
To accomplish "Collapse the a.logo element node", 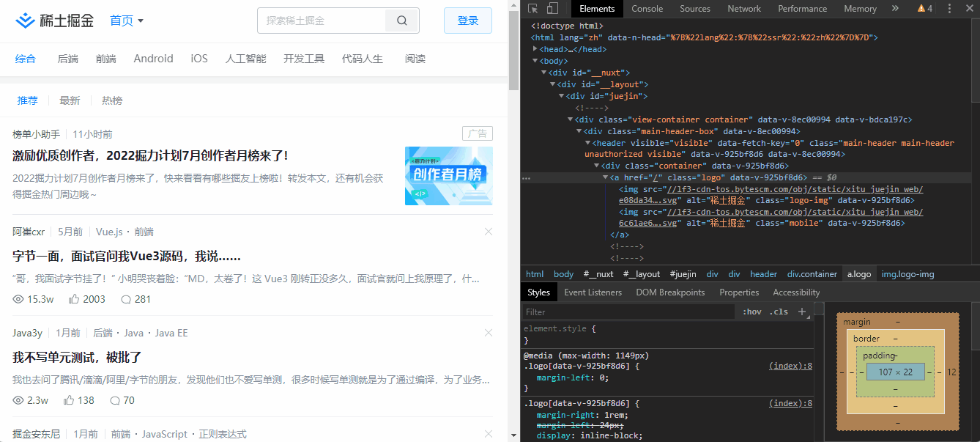I will [x=606, y=177].
